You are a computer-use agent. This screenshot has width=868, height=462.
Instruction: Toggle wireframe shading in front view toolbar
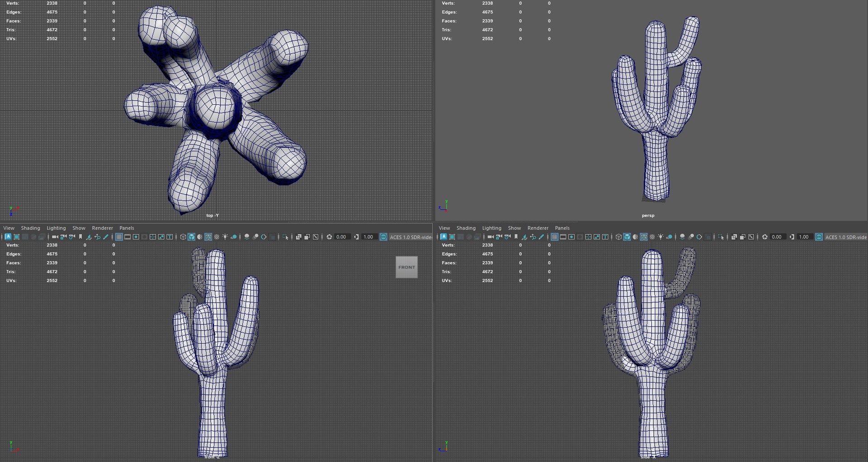tap(183, 237)
